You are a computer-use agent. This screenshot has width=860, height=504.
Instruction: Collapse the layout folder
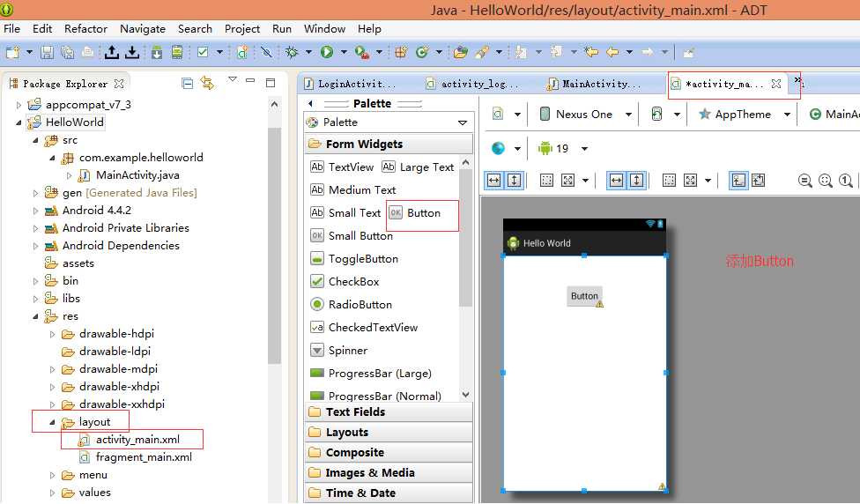(x=53, y=422)
